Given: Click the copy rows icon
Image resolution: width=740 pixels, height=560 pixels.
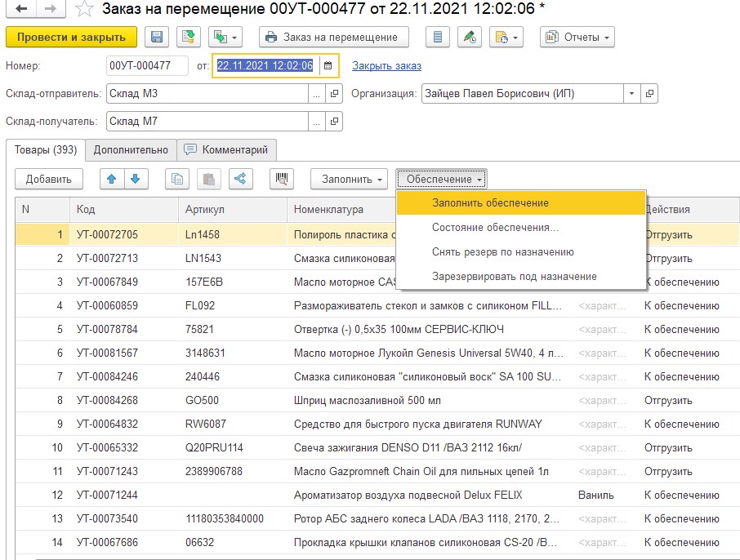Looking at the screenshot, I should click(177, 179).
